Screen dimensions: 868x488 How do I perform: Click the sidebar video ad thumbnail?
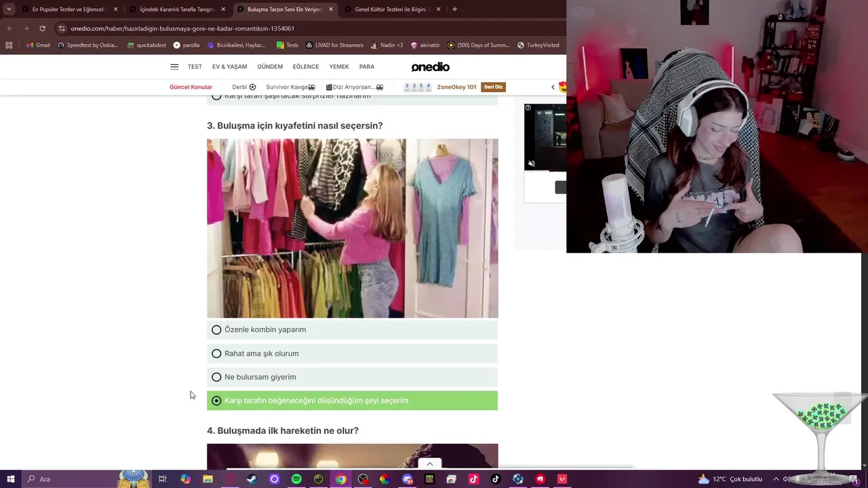click(545, 136)
